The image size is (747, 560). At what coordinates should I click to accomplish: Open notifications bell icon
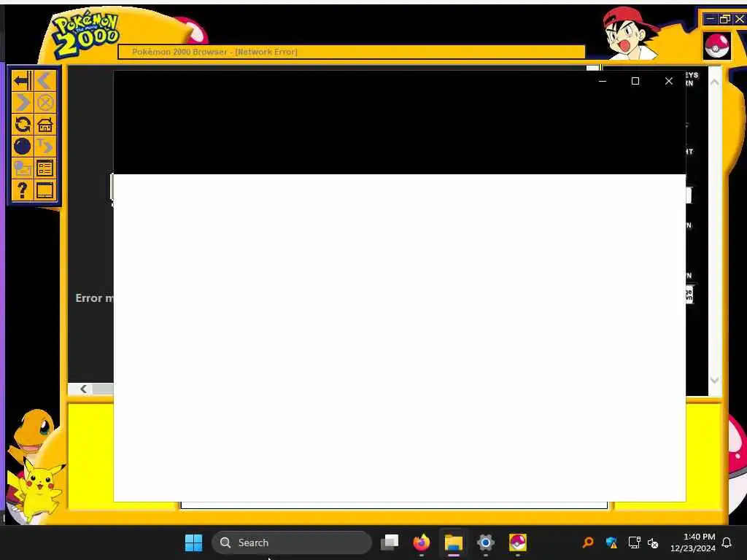pos(727,542)
